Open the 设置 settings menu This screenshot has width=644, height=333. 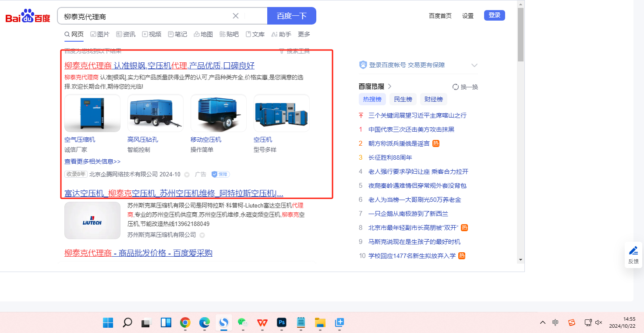(468, 16)
